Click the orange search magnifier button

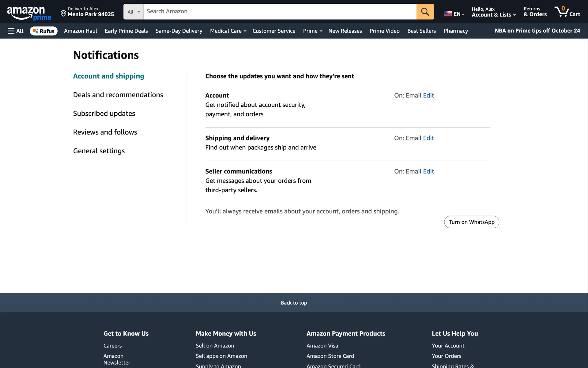[425, 12]
